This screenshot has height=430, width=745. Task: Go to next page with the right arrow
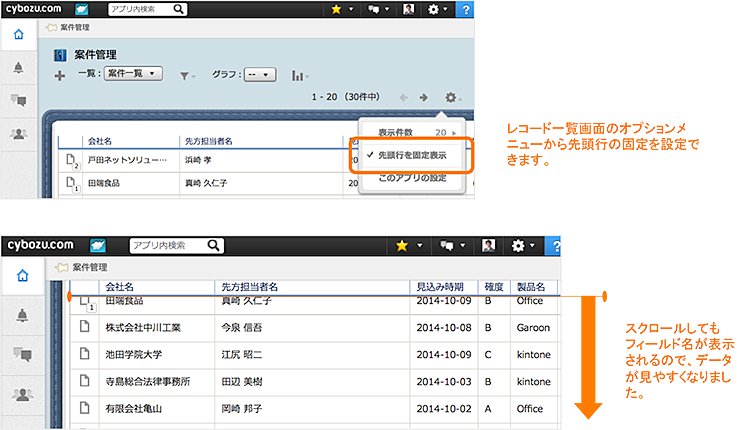tap(423, 98)
